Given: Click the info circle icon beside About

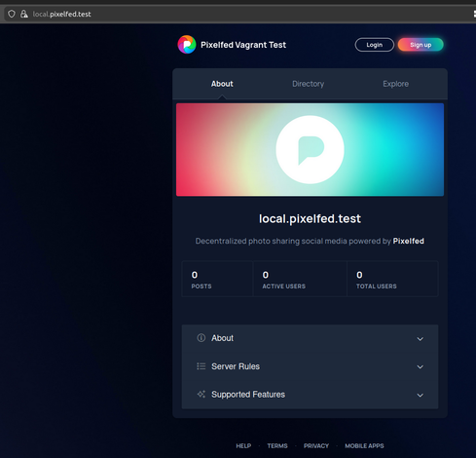Looking at the screenshot, I should (201, 338).
